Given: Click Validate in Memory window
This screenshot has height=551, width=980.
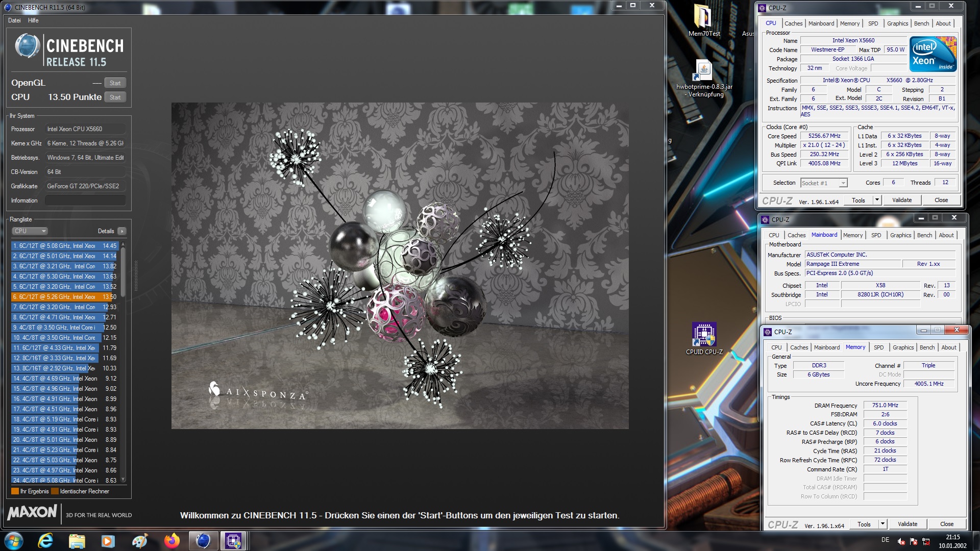Looking at the screenshot, I should point(907,524).
